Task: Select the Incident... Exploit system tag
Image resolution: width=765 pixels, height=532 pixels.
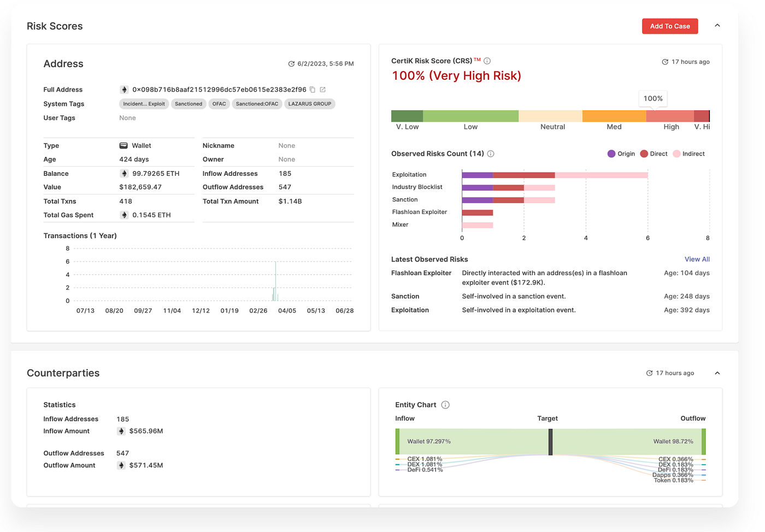Action: tap(144, 104)
